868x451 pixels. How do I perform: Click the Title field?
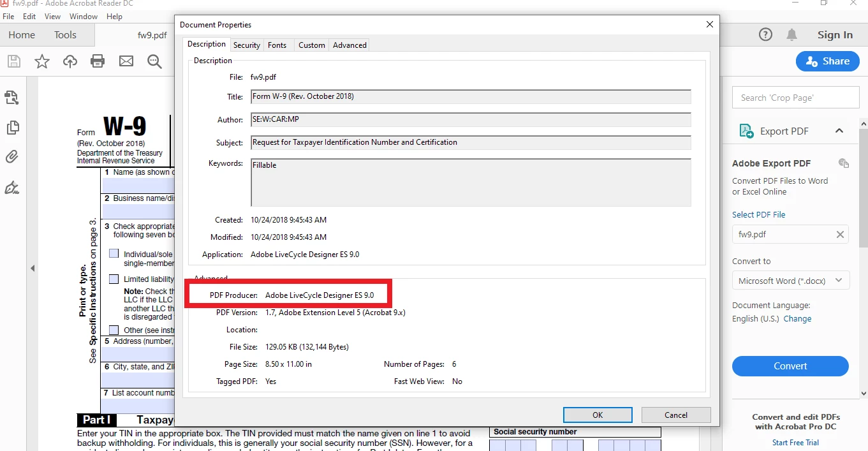[471, 97]
